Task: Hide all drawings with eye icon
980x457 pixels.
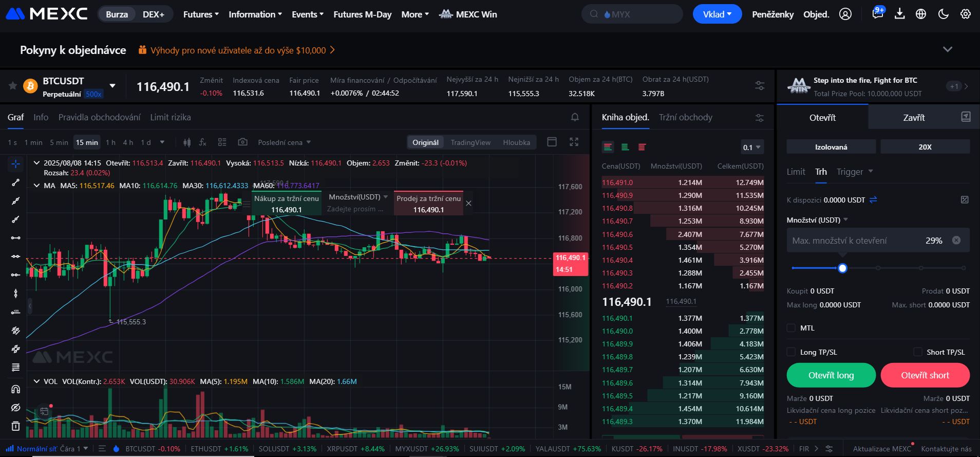Action: [15, 408]
